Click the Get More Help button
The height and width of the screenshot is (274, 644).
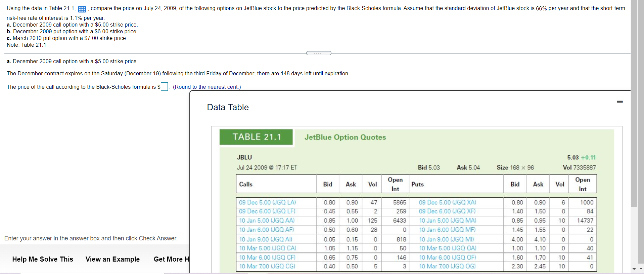(x=172, y=259)
